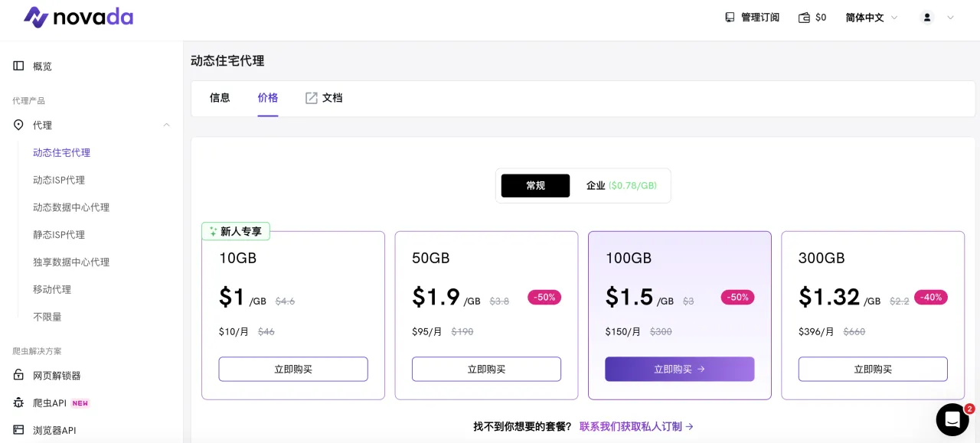Select the 爬虫API bug icon
This screenshot has height=443, width=980.
pos(18,403)
